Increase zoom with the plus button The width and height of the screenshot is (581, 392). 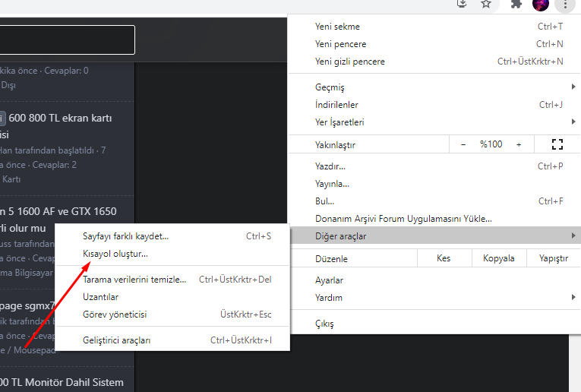pos(519,144)
